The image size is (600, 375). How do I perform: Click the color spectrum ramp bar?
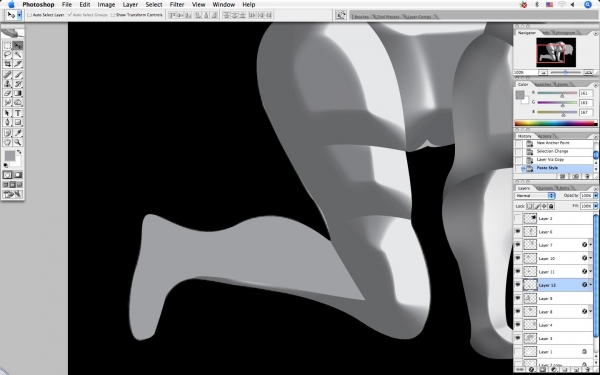(556, 123)
